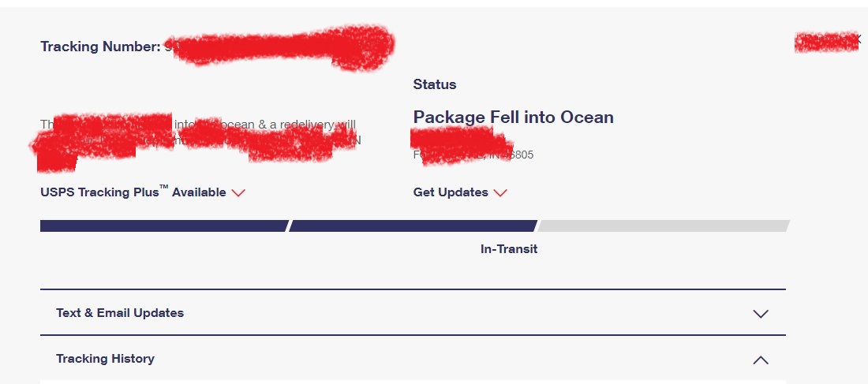Image resolution: width=868 pixels, height=384 pixels.
Task: Collapse the Tracking History section
Action: point(413,359)
